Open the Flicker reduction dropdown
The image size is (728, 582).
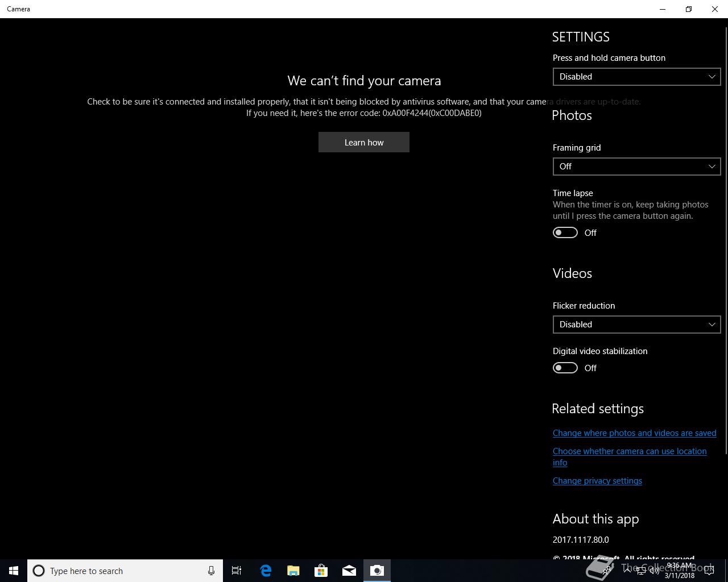636,325
